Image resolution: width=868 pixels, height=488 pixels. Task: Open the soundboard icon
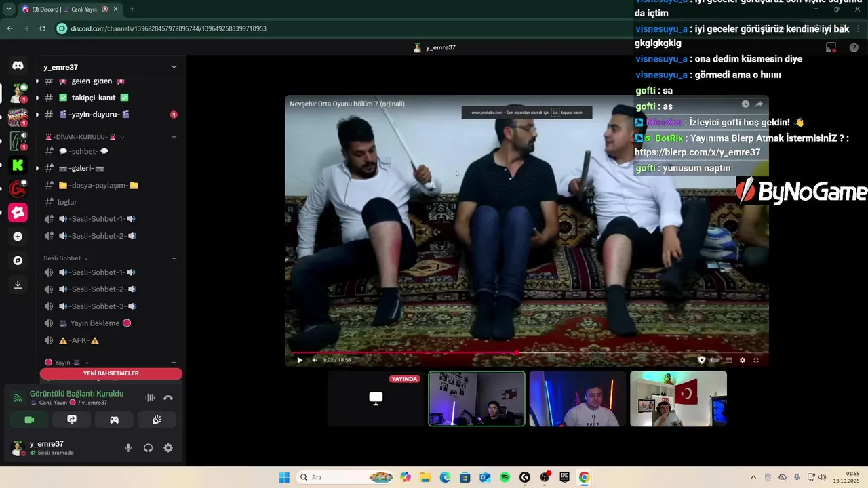tap(157, 420)
